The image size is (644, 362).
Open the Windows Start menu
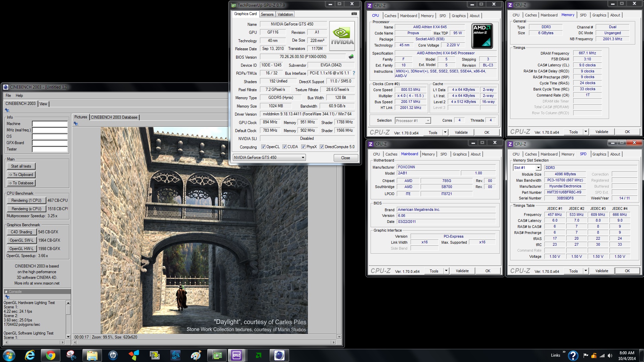(x=9, y=355)
